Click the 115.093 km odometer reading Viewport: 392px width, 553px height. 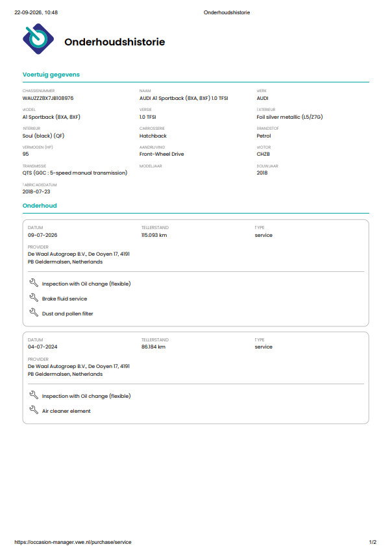click(154, 235)
